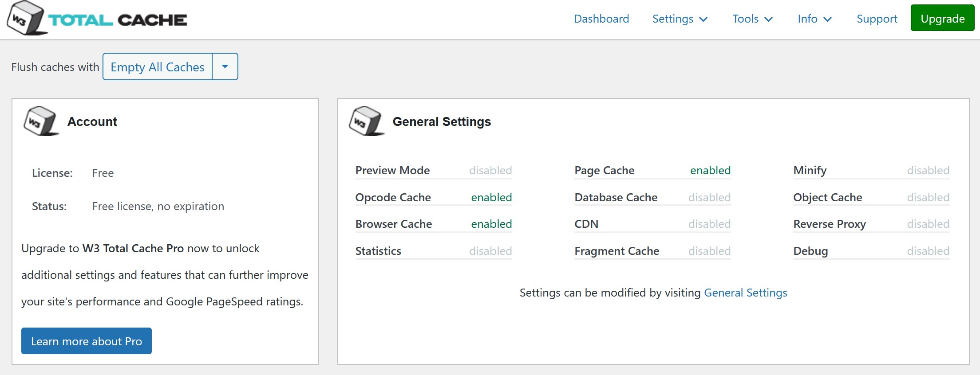Click the W3 Total Cache logo
The height and width of the screenshot is (375, 980).
[97, 19]
